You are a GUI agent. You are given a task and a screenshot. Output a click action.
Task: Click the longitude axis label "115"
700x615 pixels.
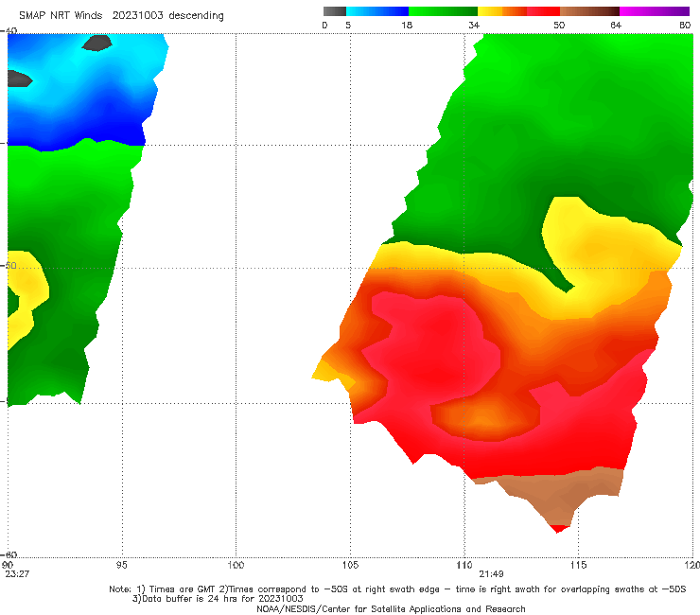[x=579, y=566]
